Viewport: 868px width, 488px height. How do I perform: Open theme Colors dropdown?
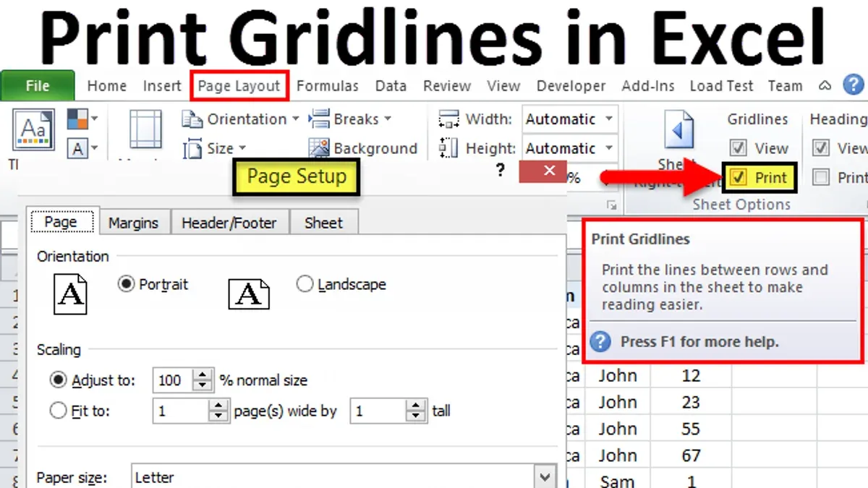pyautogui.click(x=82, y=119)
